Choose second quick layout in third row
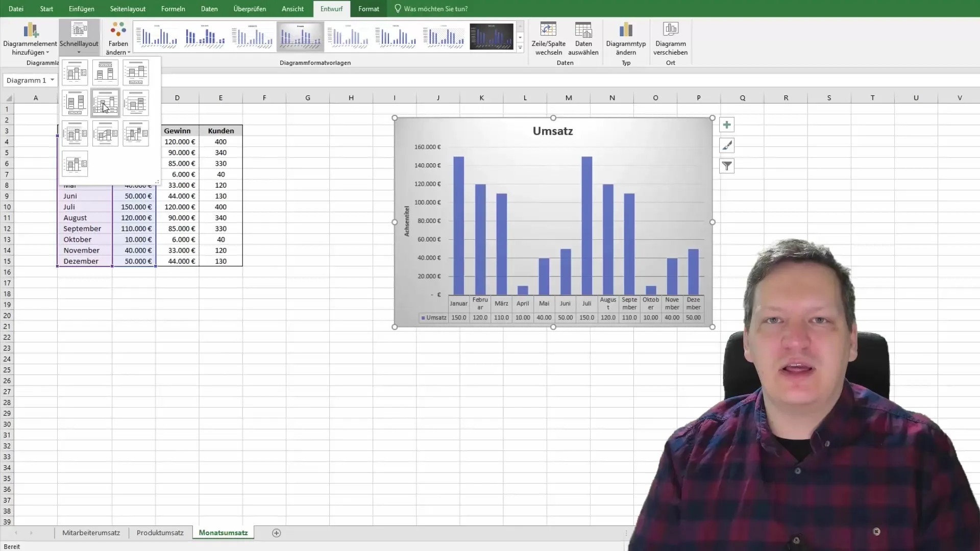Viewport: 980px width, 551px height. 105,134
